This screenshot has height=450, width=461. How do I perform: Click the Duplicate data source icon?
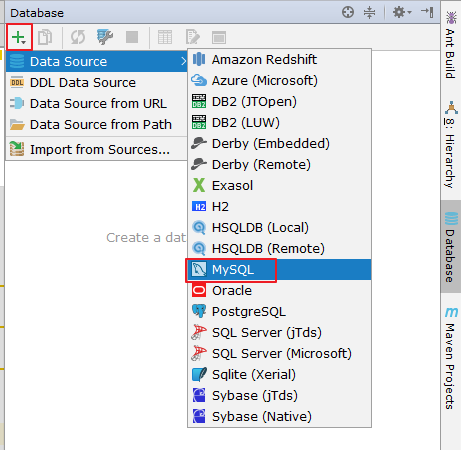click(x=45, y=37)
